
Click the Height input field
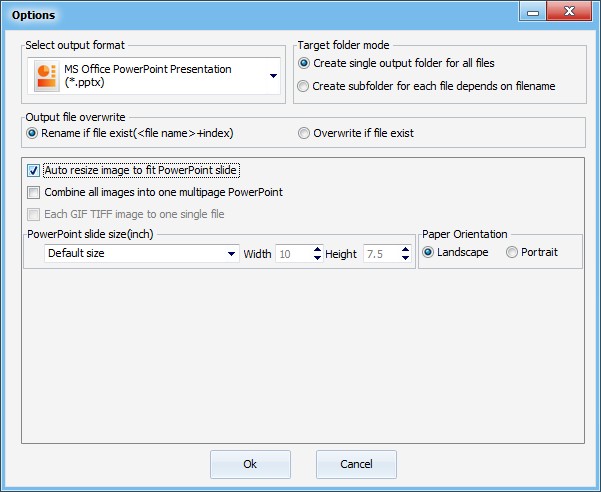[x=381, y=254]
